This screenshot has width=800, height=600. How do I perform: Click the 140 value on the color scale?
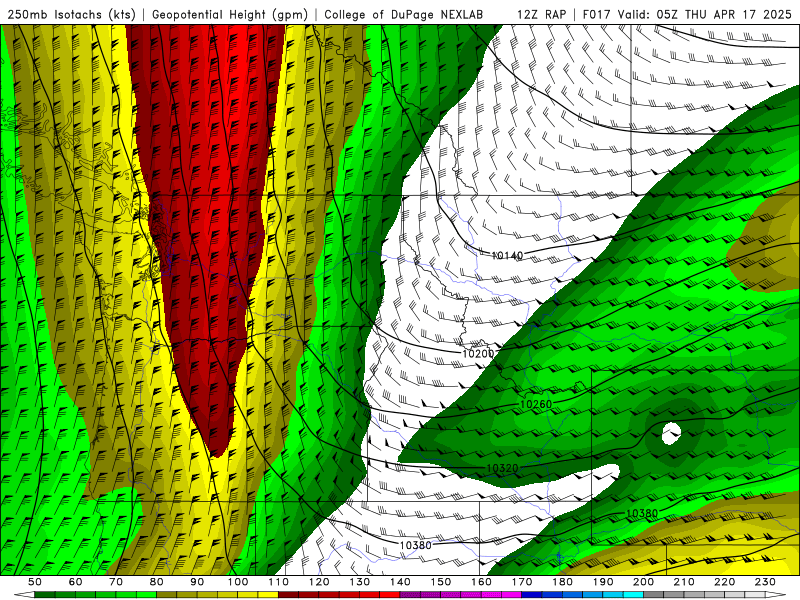pyautogui.click(x=400, y=582)
